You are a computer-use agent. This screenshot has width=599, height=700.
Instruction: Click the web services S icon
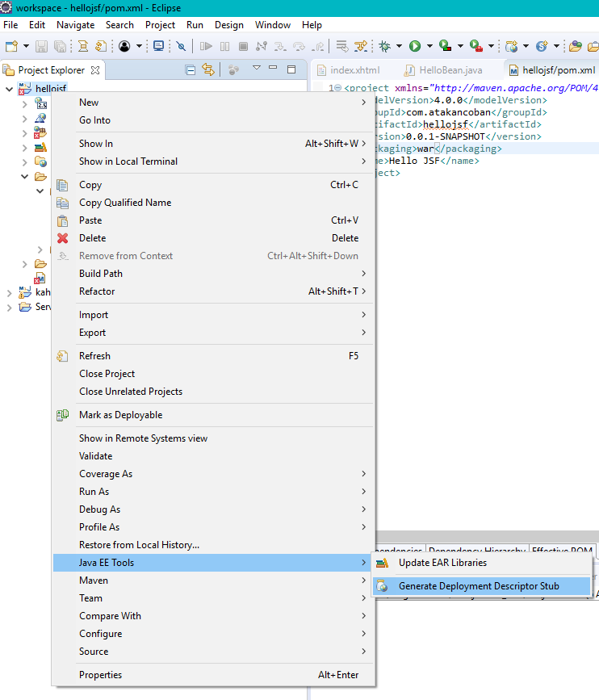542,46
